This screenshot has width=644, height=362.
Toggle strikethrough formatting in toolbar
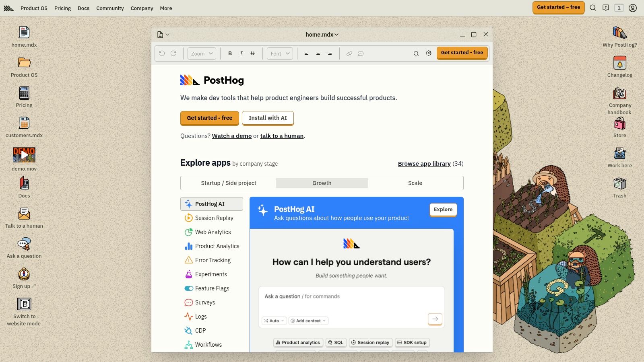[252, 53]
